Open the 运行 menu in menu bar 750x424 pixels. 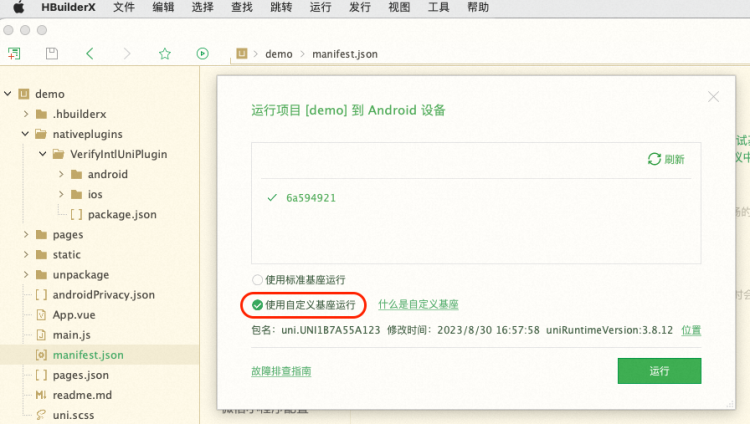pos(320,7)
